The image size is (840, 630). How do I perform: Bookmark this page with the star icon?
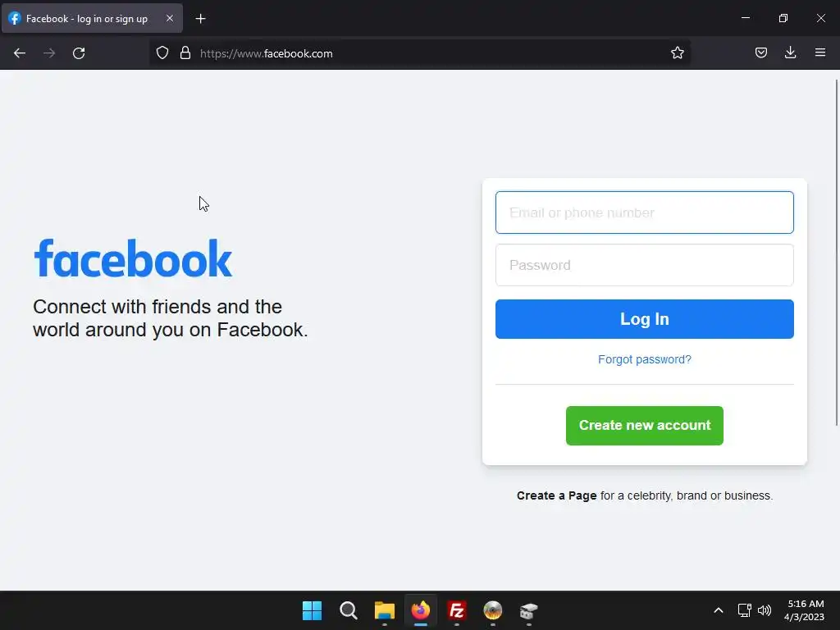678,52
